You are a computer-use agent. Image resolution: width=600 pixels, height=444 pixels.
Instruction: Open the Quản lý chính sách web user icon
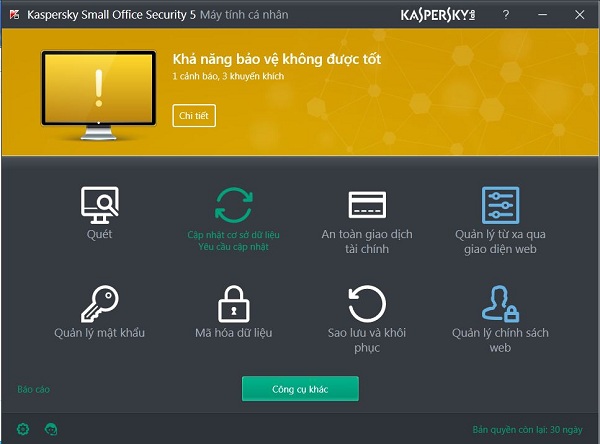pyautogui.click(x=501, y=304)
